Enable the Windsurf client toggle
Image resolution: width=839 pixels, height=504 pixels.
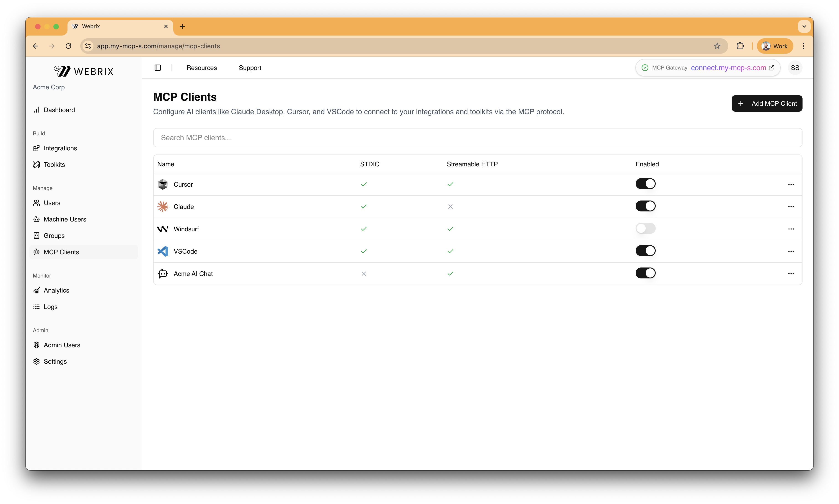click(x=645, y=229)
